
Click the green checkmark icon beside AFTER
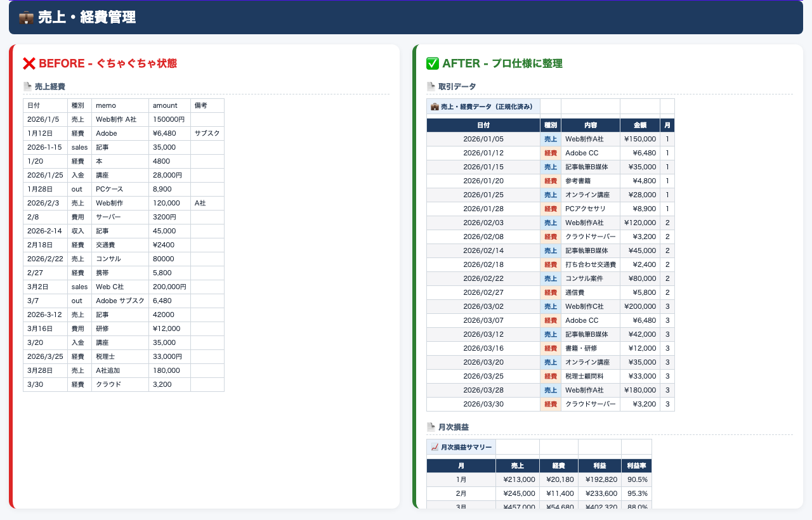[433, 63]
